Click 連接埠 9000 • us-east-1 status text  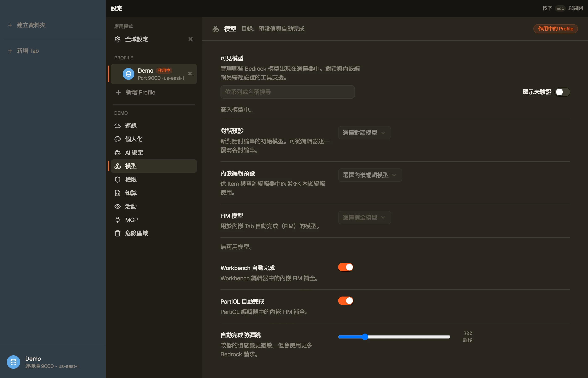(x=52, y=366)
